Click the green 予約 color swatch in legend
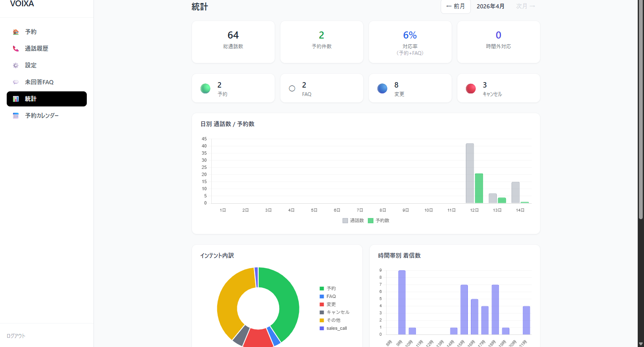The image size is (644, 347). 322,288
